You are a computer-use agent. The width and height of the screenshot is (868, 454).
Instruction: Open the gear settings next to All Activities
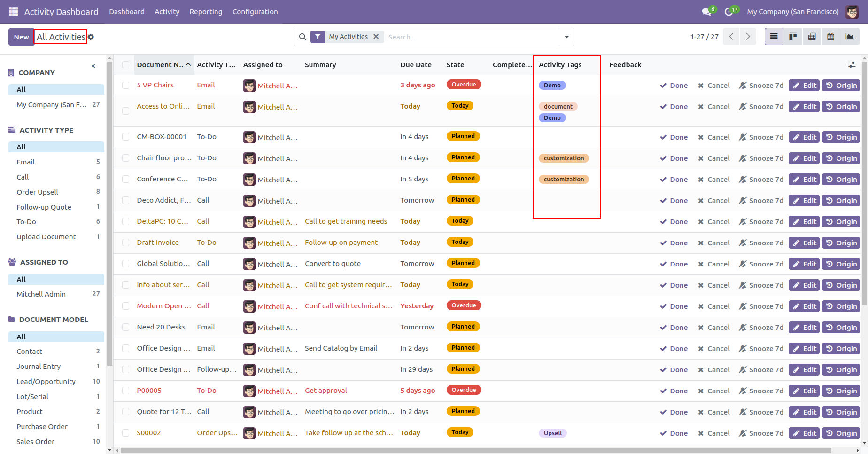91,37
